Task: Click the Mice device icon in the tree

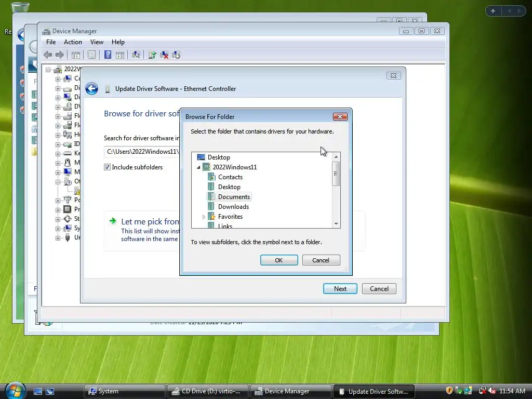Action: click(x=68, y=163)
